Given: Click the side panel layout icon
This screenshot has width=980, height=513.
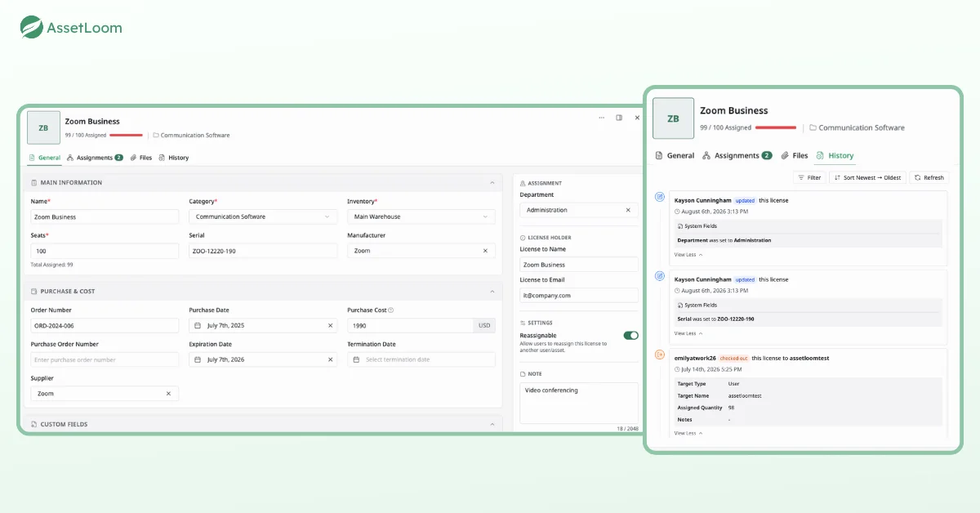Looking at the screenshot, I should pos(619,118).
